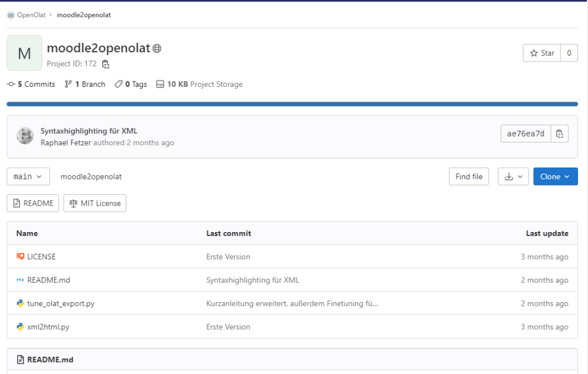Click the branch icon beside 1 Branch
Image resolution: width=588 pixels, height=374 pixels.
pyautogui.click(x=68, y=84)
